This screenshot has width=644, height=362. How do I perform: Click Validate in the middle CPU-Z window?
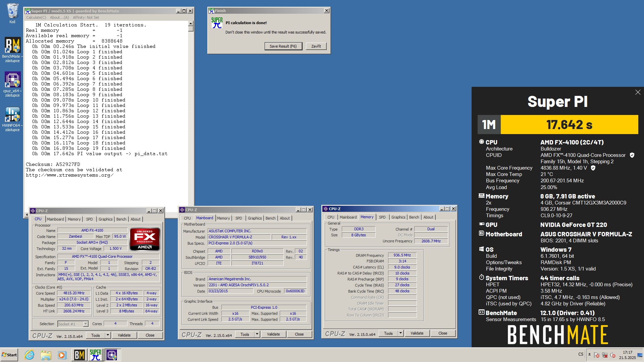pyautogui.click(x=273, y=334)
